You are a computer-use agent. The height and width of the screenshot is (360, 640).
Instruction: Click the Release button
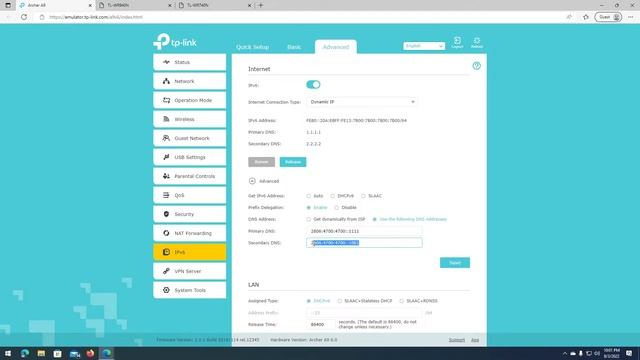point(293,162)
